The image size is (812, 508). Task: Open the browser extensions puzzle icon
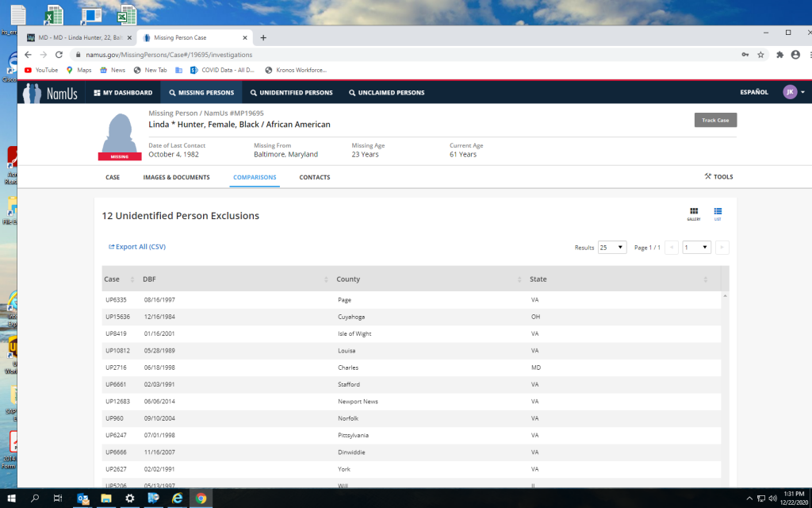coord(779,55)
